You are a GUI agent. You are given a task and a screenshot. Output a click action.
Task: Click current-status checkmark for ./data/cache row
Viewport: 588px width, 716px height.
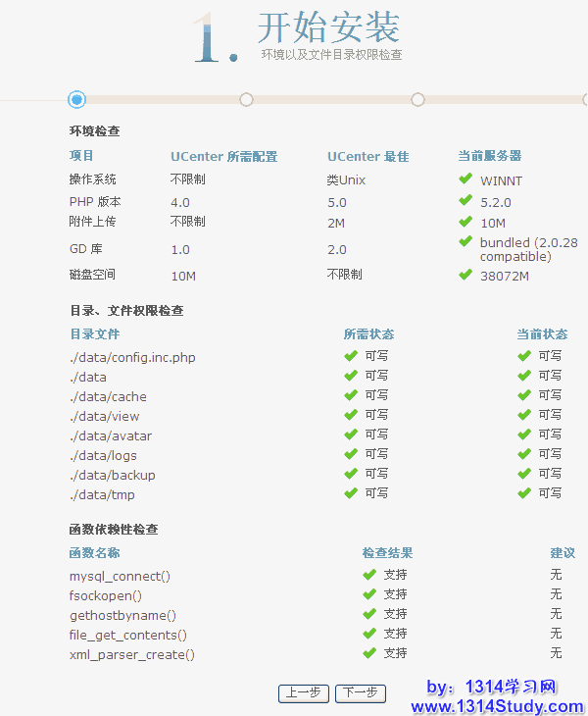point(524,395)
